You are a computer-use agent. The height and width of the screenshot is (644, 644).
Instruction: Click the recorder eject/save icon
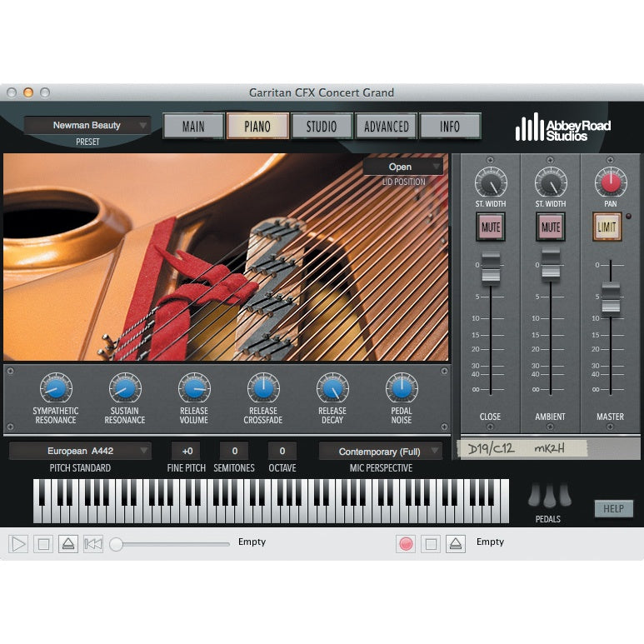pyautogui.click(x=456, y=544)
